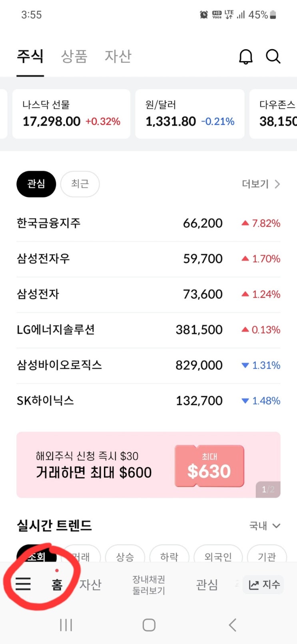The width and height of the screenshot is (297, 644).
Task: Open the 나스닥 선물 index card
Action: [x=71, y=114]
